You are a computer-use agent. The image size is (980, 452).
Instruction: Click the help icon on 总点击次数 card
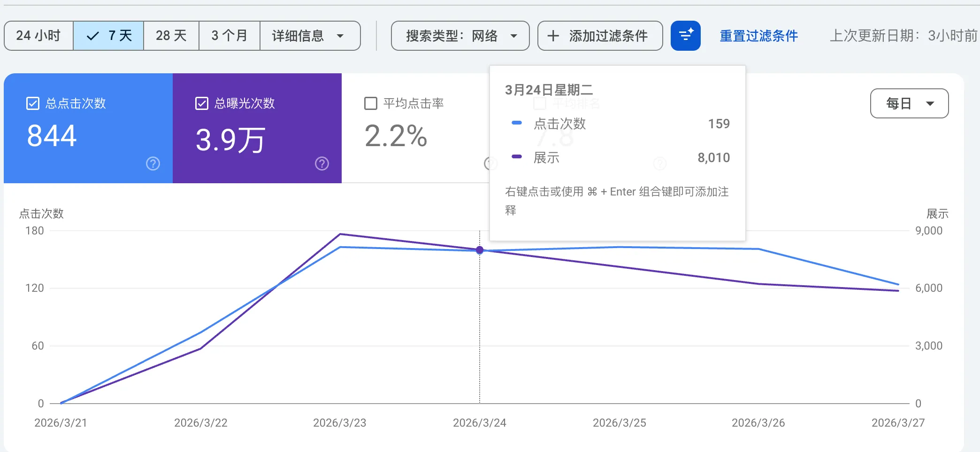(x=153, y=164)
